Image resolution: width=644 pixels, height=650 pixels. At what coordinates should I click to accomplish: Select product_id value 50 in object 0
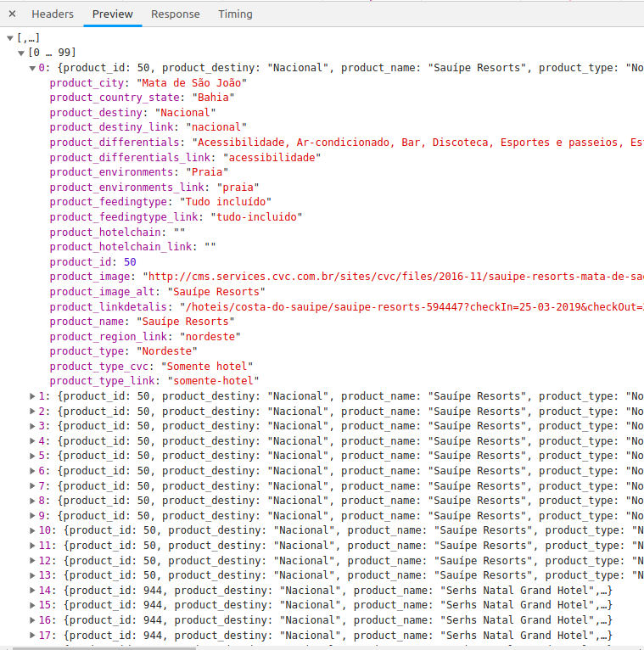[x=130, y=262]
